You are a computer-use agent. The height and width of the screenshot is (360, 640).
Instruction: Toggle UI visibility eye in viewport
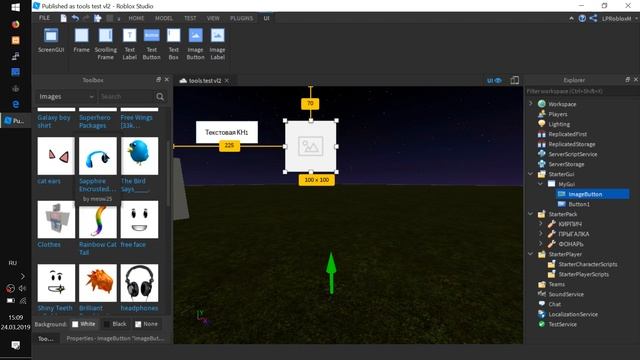pos(494,80)
